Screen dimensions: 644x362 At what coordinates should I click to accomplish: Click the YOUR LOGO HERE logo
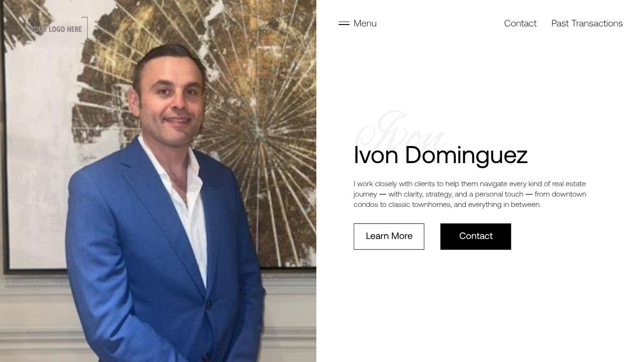point(56,30)
